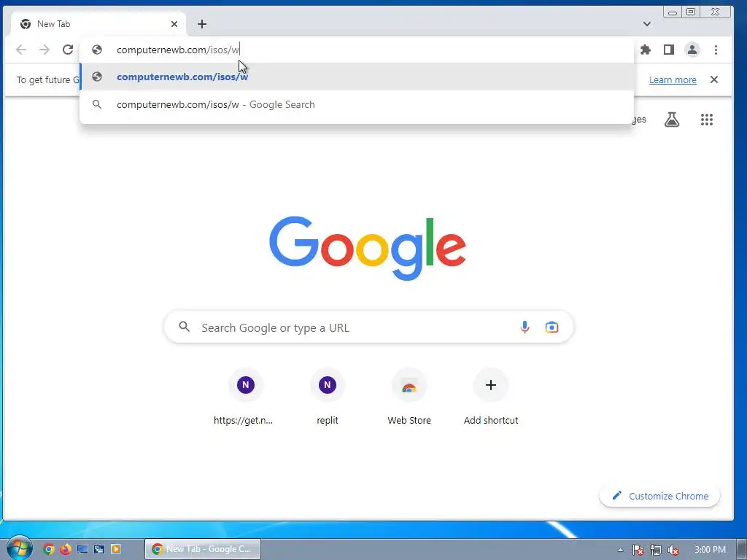The image size is (747, 560).
Task: Open the Google apps grid
Action: [706, 120]
